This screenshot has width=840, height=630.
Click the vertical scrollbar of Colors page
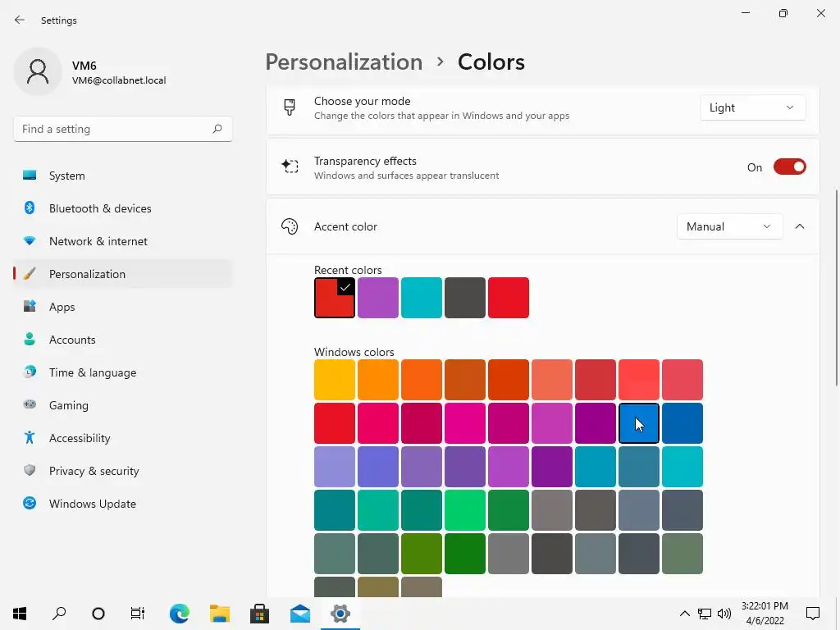click(x=836, y=287)
